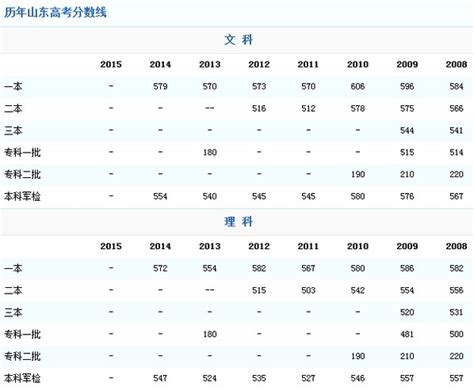Select the 三本 row label in 理科 table
Viewport: 474px width, 390px height.
(x=13, y=312)
